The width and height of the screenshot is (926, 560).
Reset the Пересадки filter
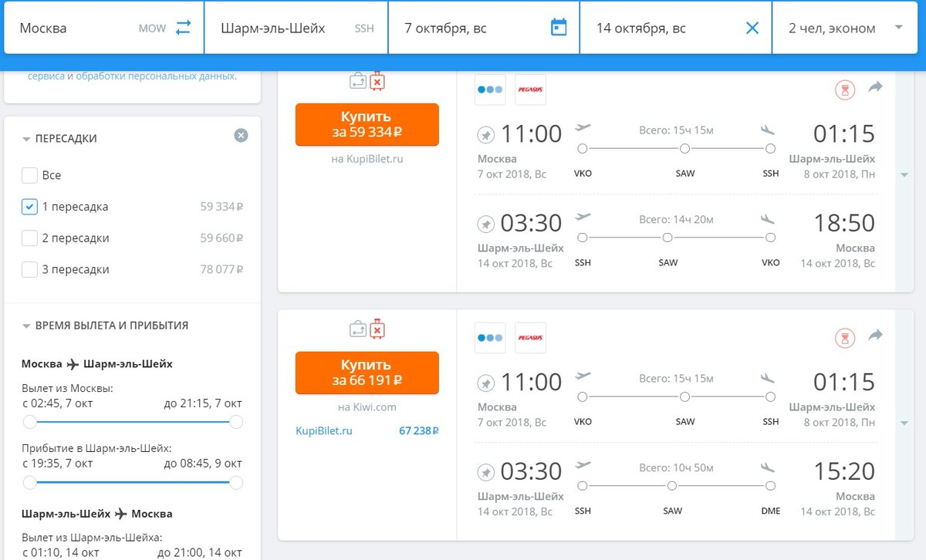[x=241, y=136]
